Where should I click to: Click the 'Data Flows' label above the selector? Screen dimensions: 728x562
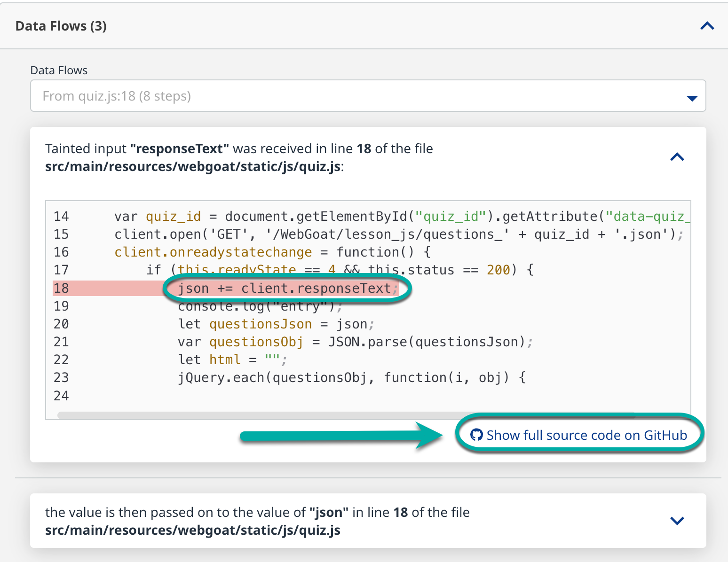(59, 70)
